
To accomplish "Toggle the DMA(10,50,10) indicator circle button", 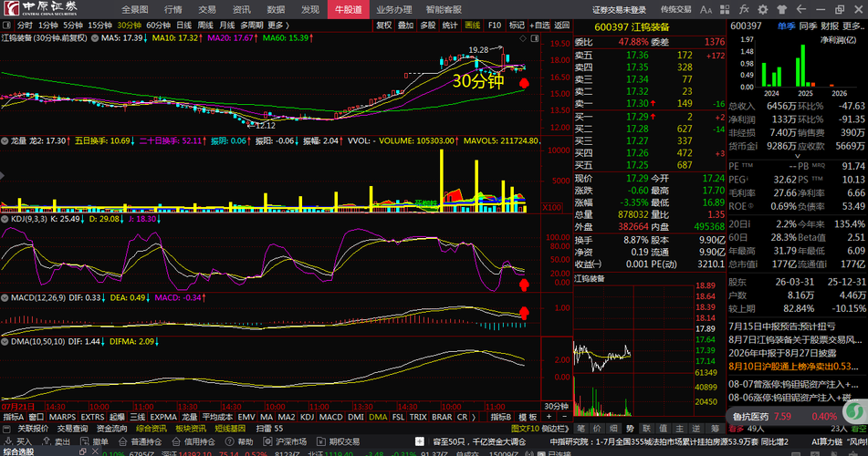I will coord(5,341).
